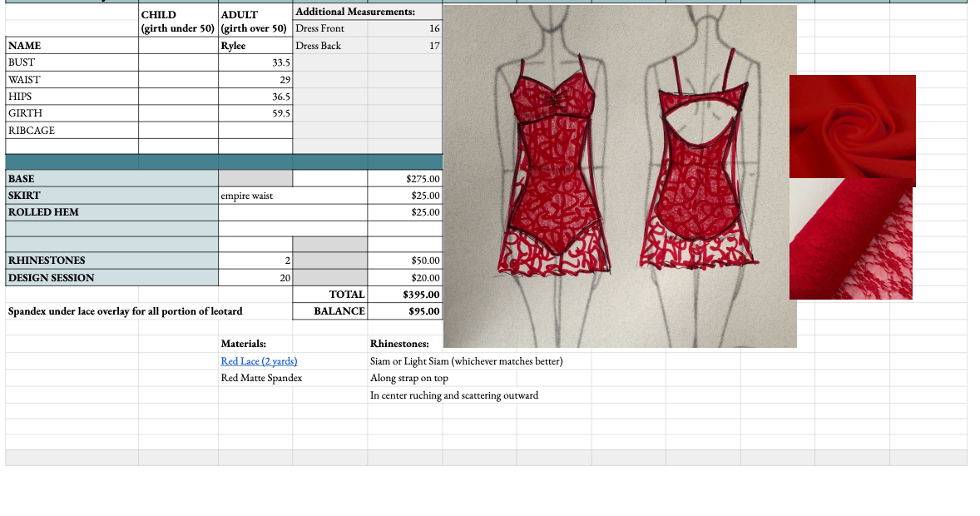The height and width of the screenshot is (516, 980).
Task: Select the Red Matte Spandex cell
Action: pyautogui.click(x=261, y=378)
